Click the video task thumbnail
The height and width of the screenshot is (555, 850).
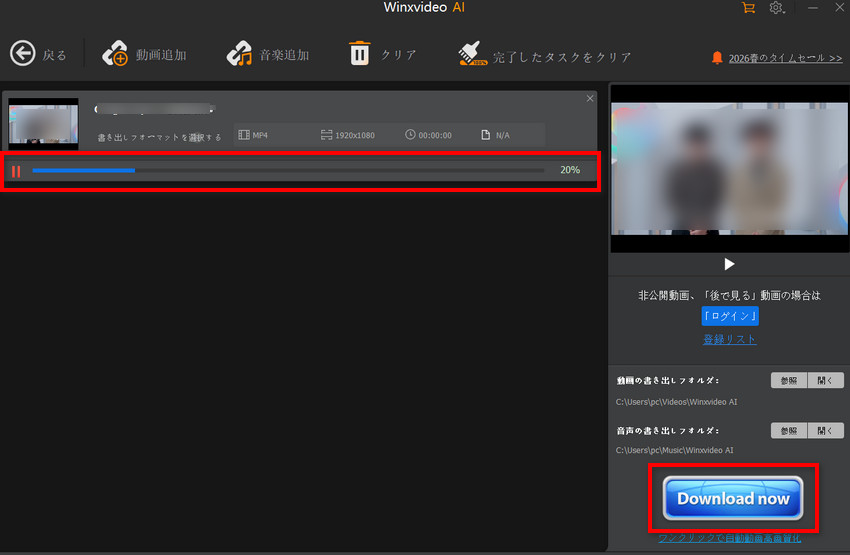point(43,124)
